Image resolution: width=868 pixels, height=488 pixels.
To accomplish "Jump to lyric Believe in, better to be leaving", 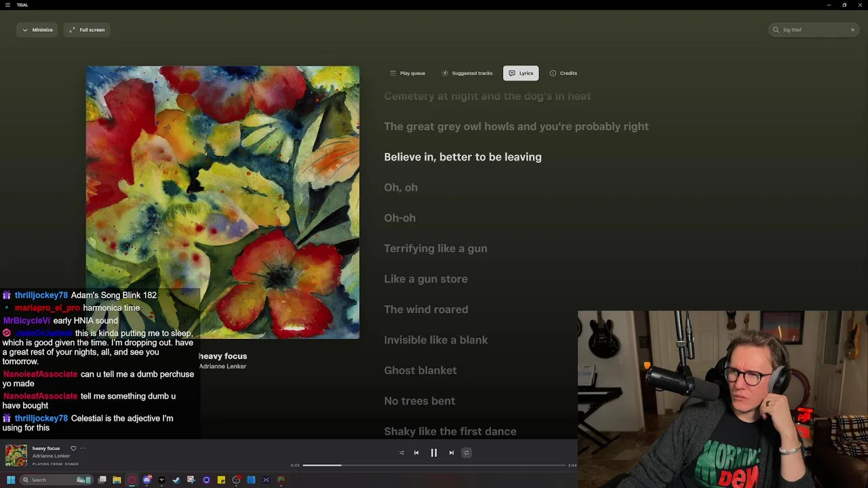I will tap(462, 157).
